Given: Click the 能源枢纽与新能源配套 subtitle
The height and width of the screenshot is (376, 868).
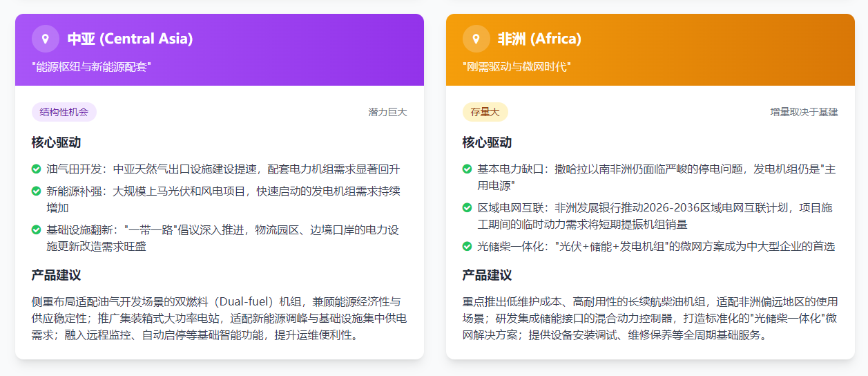Looking at the screenshot, I should pyautogui.click(x=91, y=67).
